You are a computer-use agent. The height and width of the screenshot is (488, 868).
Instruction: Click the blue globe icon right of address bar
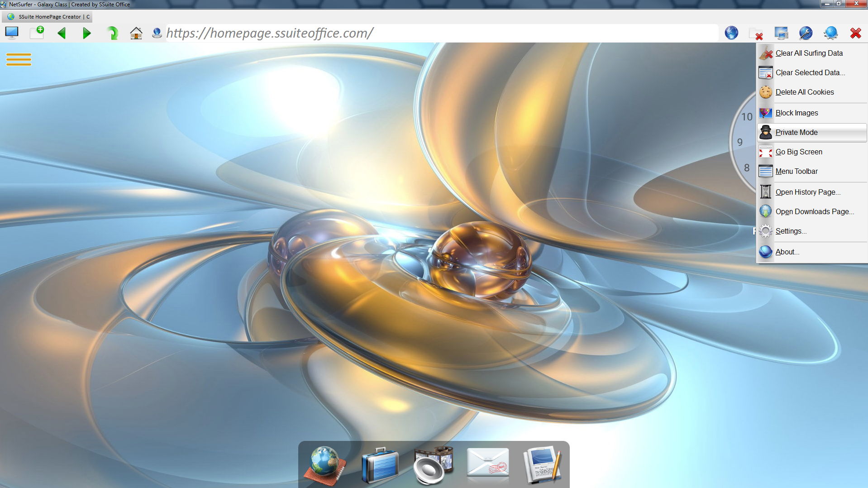click(731, 33)
